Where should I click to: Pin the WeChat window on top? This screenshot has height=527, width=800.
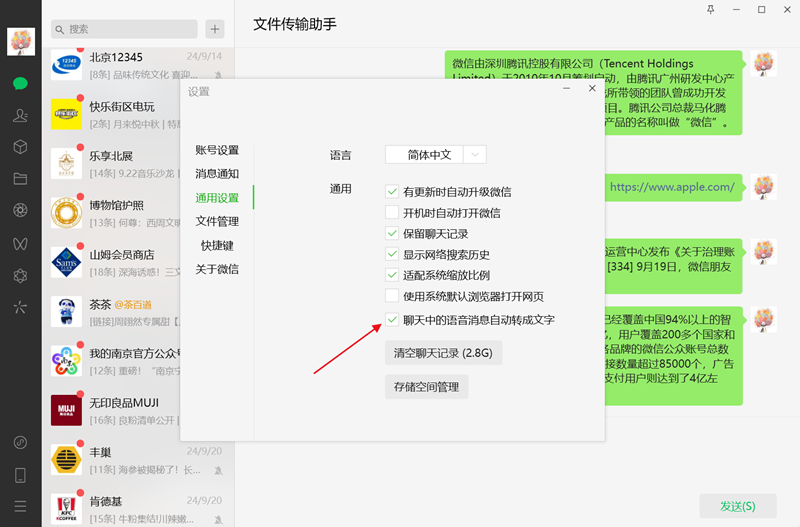[710, 9]
